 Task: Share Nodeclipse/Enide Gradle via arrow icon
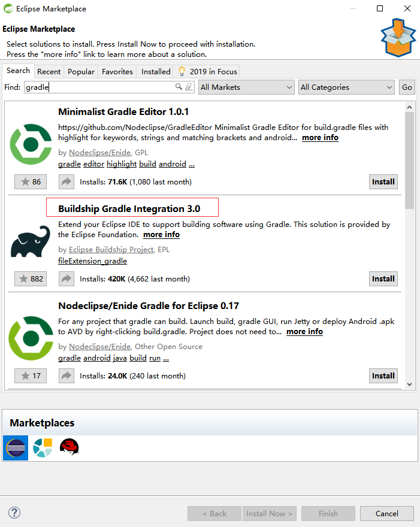67,375
